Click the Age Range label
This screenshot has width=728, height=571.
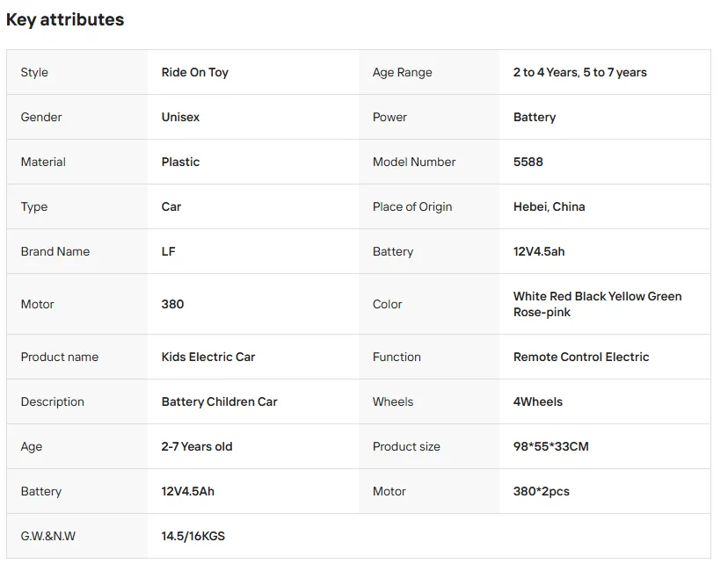pyautogui.click(x=402, y=72)
